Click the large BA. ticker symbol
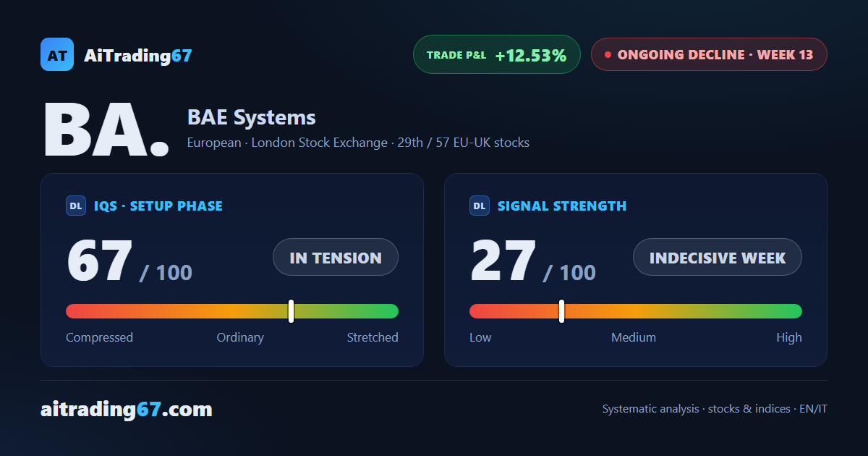 point(106,130)
